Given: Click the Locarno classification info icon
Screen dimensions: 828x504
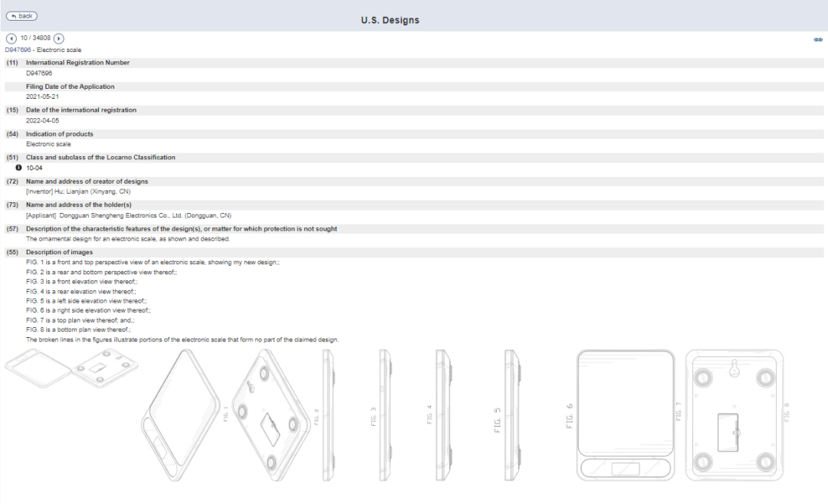Looking at the screenshot, I should pos(18,167).
